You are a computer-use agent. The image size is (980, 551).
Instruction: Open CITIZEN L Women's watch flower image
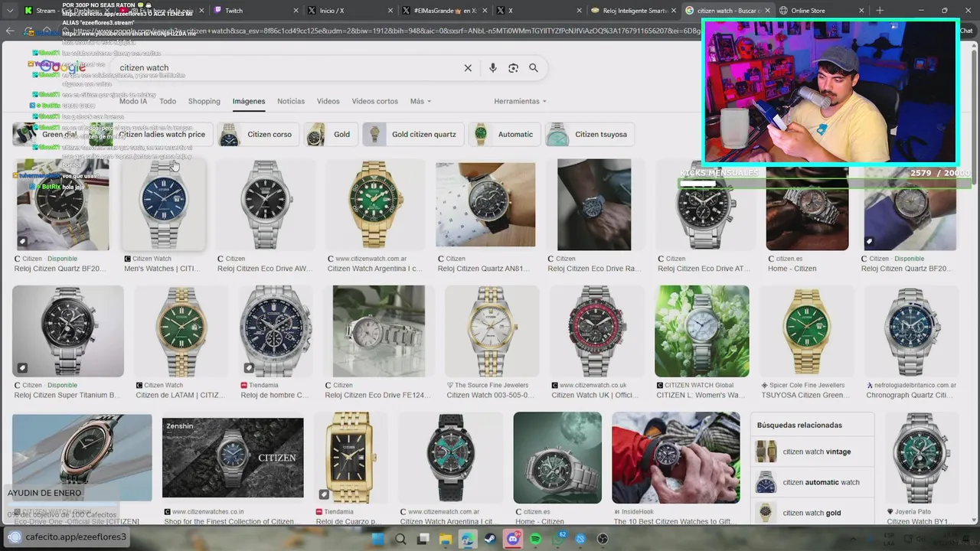tap(702, 331)
